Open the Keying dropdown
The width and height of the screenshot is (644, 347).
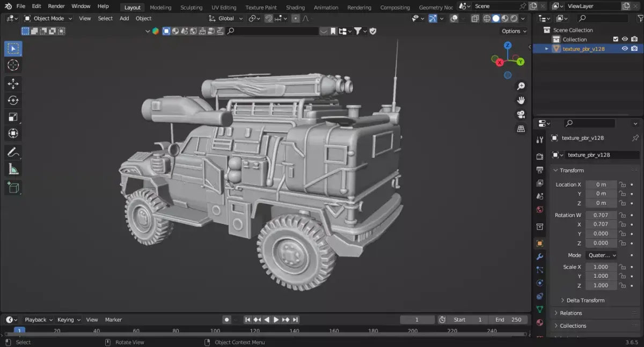tap(69, 320)
